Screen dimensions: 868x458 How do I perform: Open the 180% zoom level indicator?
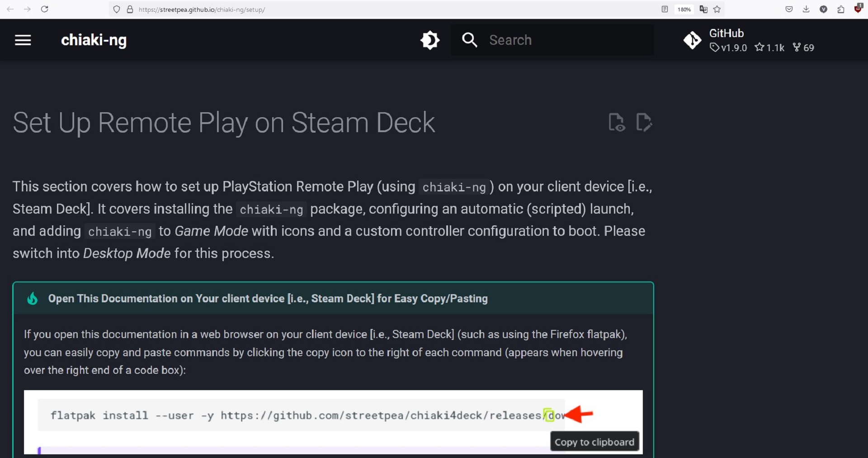(684, 9)
